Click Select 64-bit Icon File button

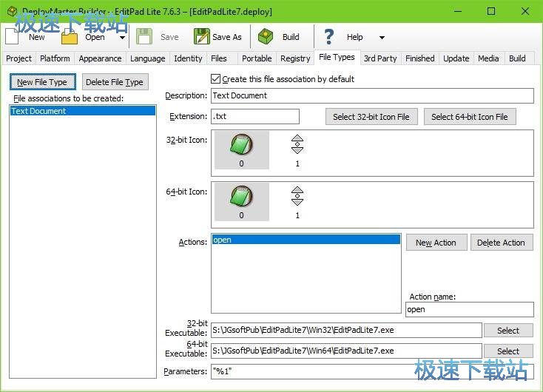point(470,117)
